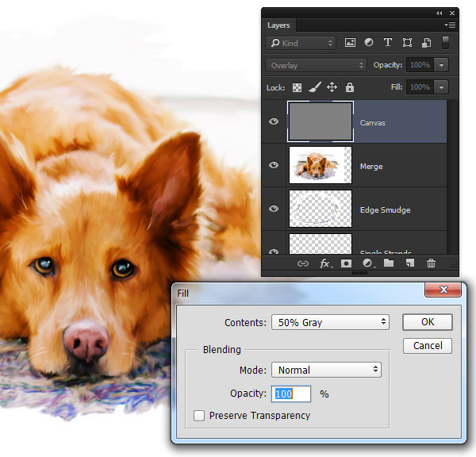Click OK in the Fill dialog
The height and width of the screenshot is (457, 476).
(x=428, y=322)
